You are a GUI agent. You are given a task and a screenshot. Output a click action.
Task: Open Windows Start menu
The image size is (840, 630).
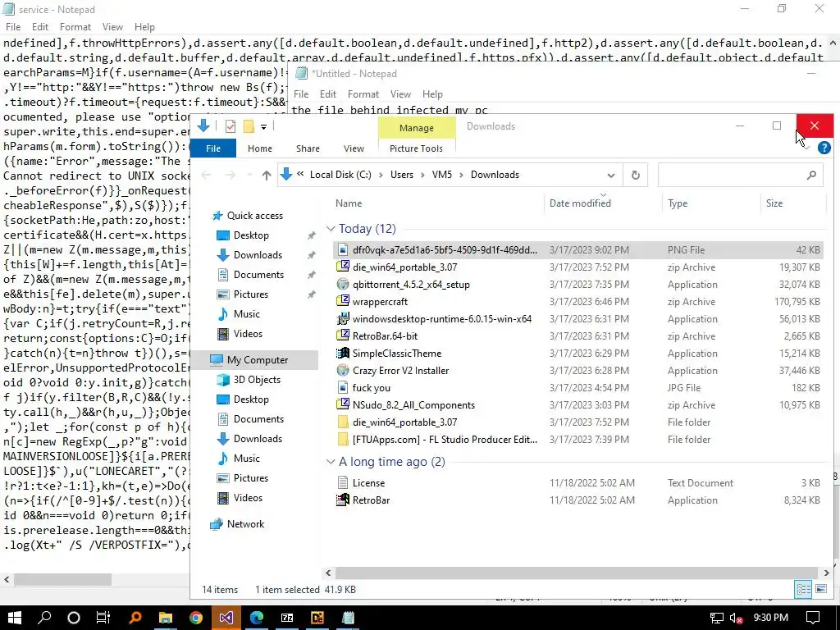tap(15, 618)
